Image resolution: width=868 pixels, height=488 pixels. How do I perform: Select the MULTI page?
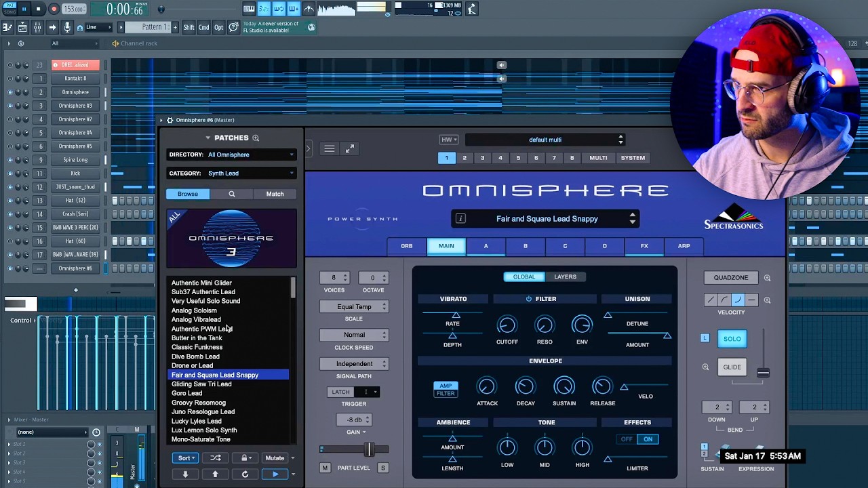(598, 158)
